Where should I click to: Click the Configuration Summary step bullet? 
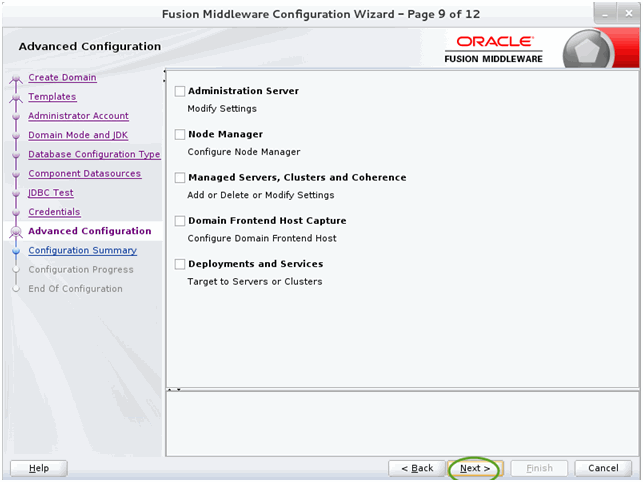16,251
